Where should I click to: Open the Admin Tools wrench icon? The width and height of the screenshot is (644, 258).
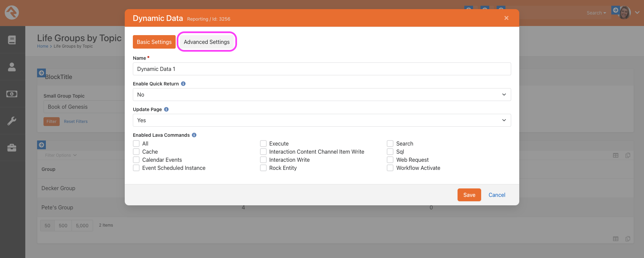(12, 121)
